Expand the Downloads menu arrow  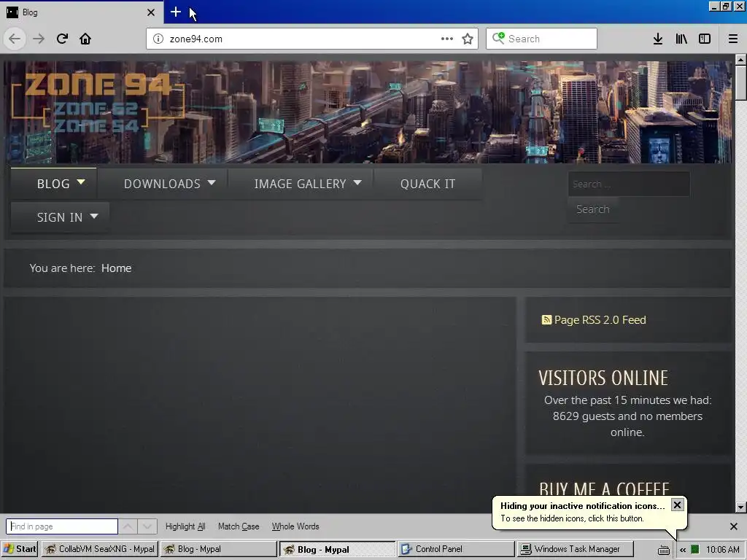coord(212,182)
